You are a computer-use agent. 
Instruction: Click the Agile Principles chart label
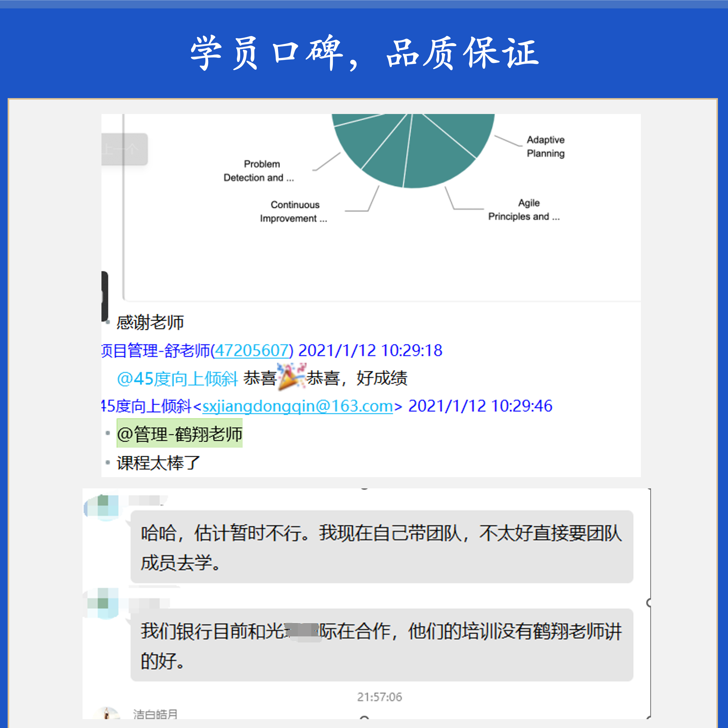point(524,210)
